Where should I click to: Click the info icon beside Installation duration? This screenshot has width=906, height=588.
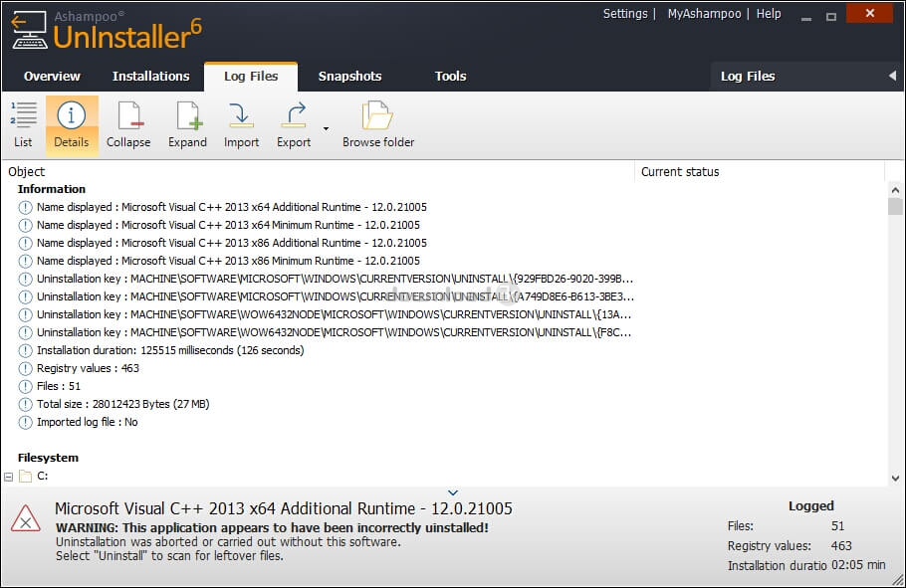(x=25, y=350)
